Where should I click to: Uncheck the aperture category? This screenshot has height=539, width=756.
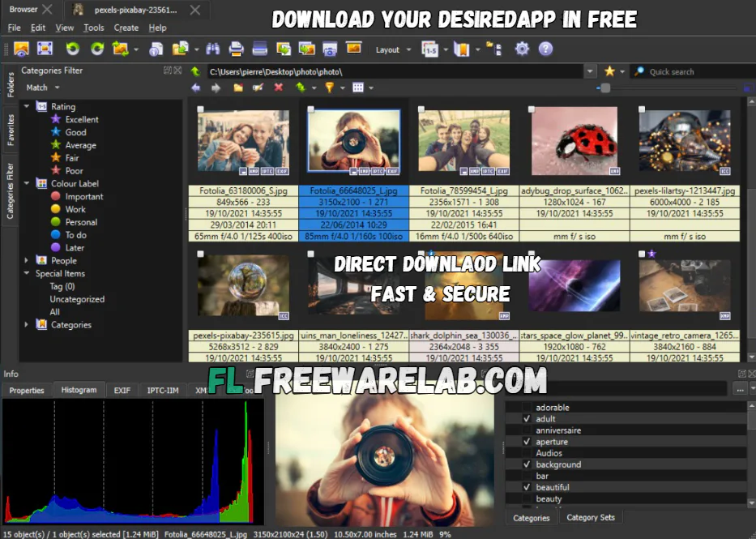527,442
